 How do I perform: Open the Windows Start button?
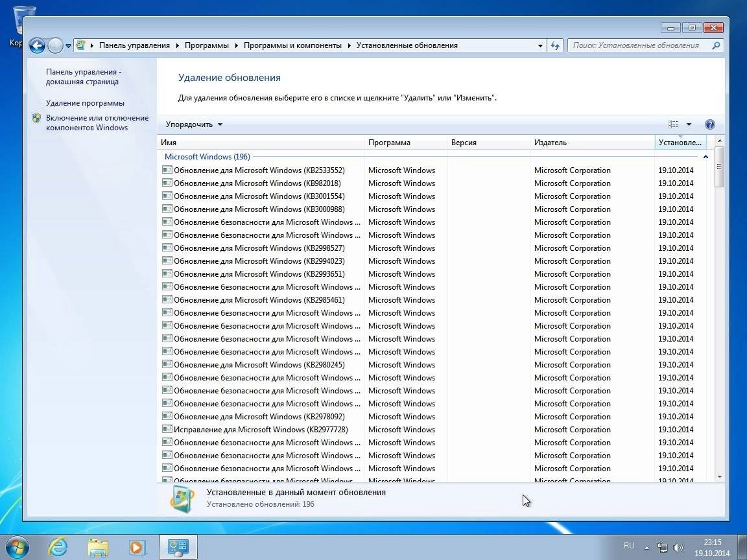coord(18,546)
